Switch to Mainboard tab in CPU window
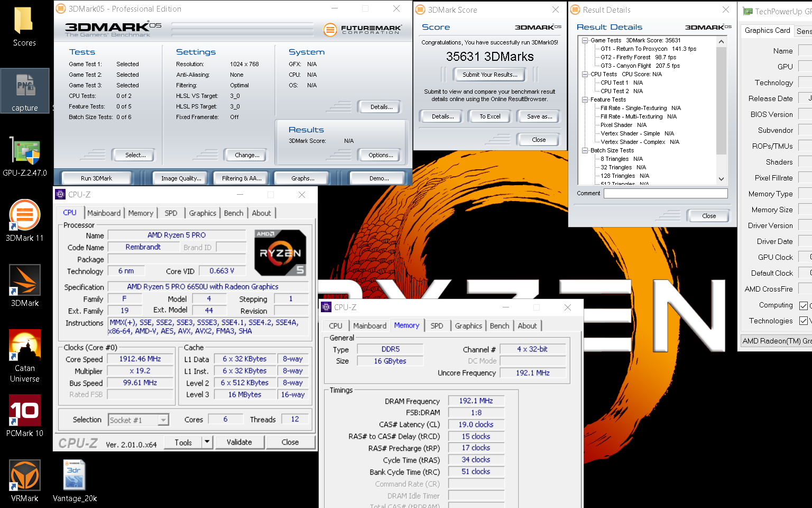812x508 pixels. coord(104,213)
